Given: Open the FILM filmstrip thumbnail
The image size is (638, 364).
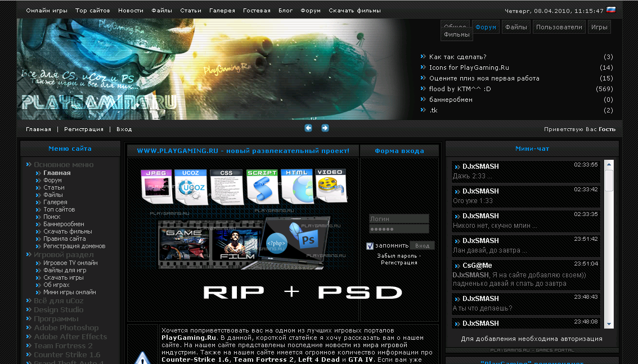Looking at the screenshot, I should (237, 244).
